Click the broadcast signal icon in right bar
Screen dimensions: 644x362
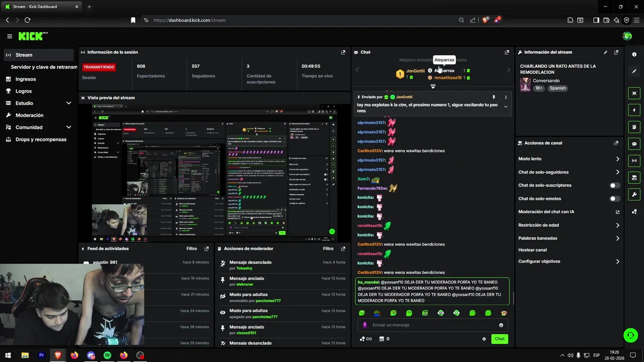634,161
